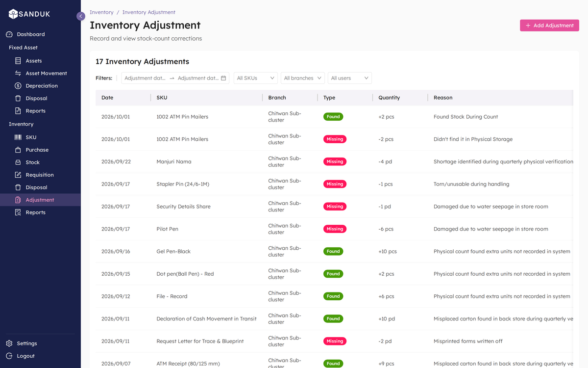Click the Reason column header
The width and height of the screenshot is (588, 368).
pos(500,98)
